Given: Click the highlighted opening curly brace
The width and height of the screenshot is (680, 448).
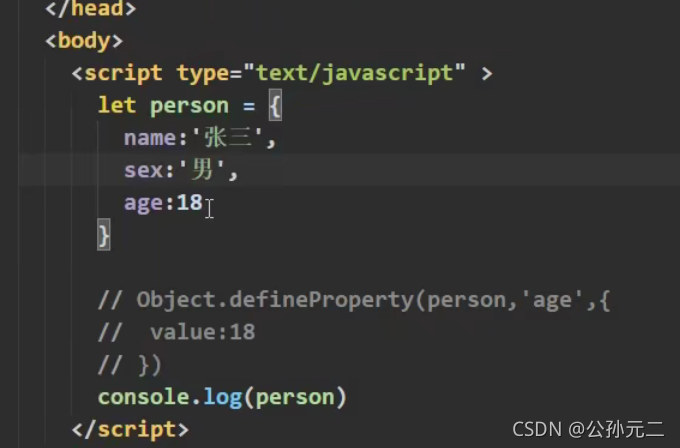Looking at the screenshot, I should pos(275,105).
